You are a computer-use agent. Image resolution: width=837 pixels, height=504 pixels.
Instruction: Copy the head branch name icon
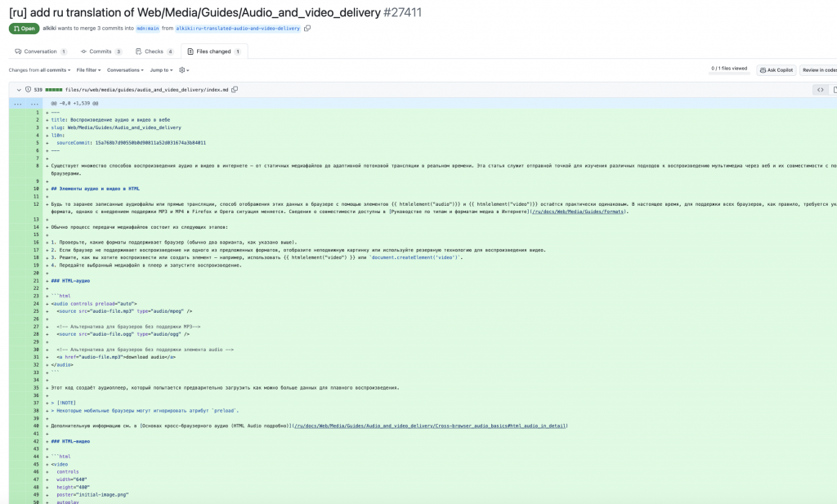[307, 29]
